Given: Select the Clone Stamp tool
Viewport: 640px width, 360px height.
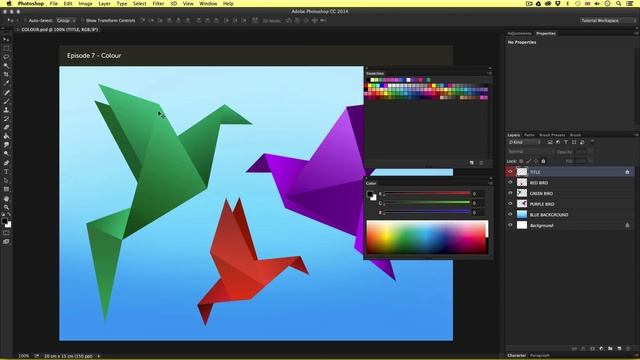Looking at the screenshot, I should [x=6, y=110].
